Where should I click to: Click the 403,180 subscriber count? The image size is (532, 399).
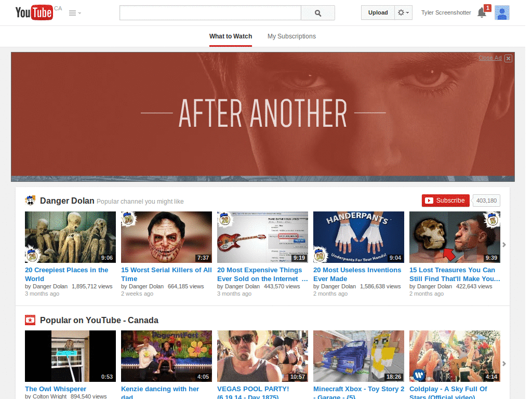(486, 201)
